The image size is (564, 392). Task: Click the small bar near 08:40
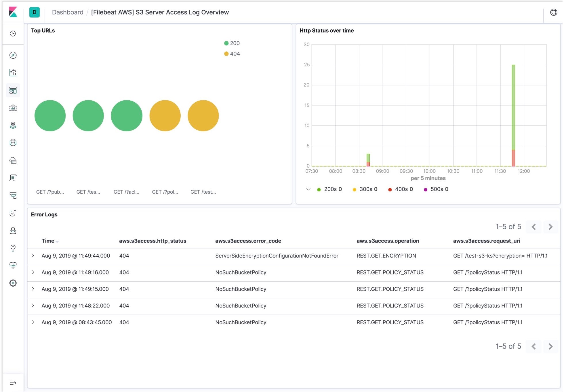(x=368, y=160)
